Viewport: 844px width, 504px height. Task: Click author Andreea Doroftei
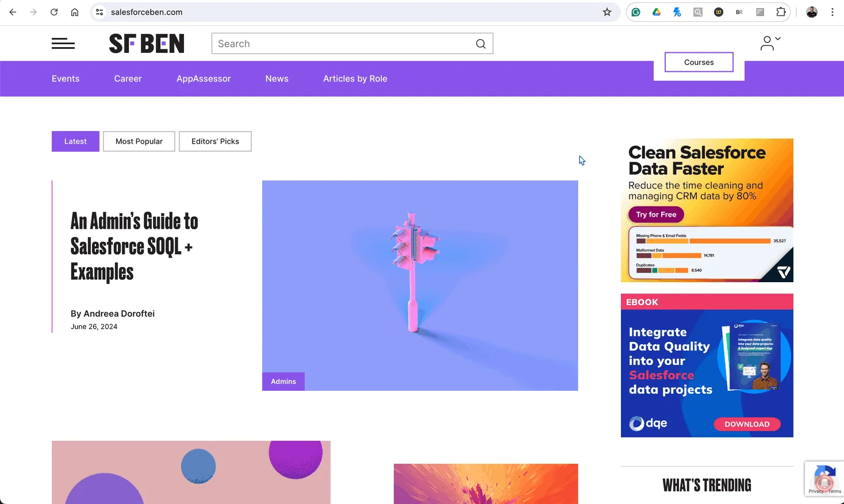[x=119, y=314]
